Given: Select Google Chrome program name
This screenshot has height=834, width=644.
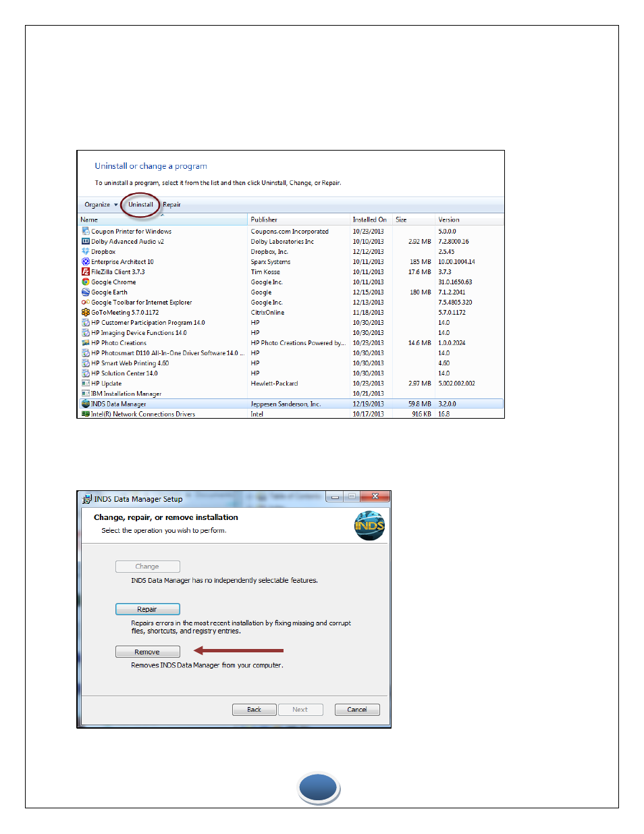Looking at the screenshot, I should [x=113, y=282].
